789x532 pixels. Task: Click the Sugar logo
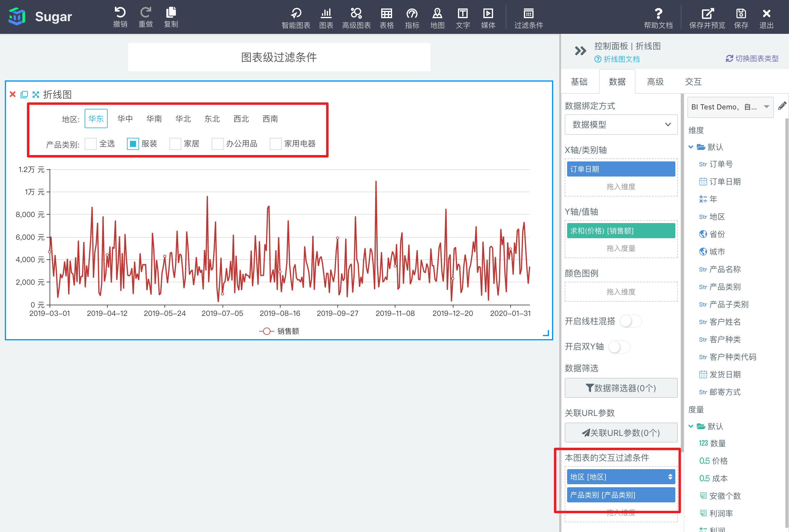click(17, 16)
